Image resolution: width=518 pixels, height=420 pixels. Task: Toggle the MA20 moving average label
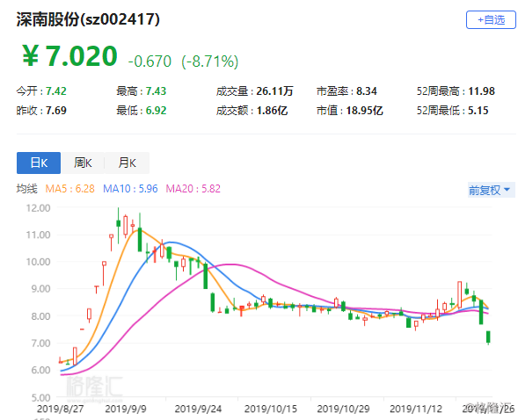193,189
